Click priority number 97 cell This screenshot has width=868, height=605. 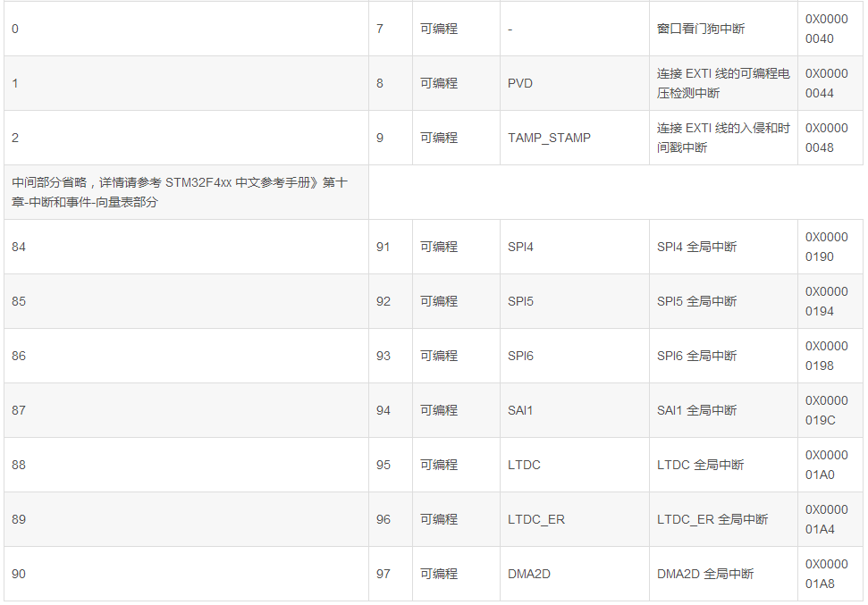tap(383, 574)
